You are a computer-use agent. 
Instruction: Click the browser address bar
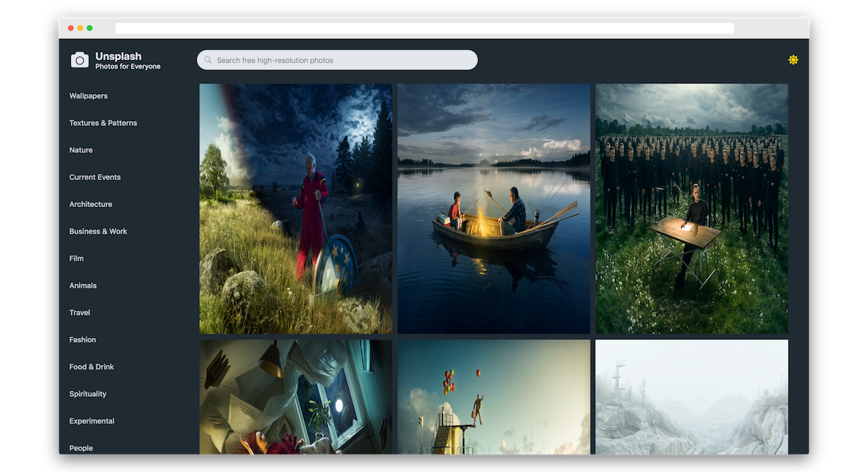coord(425,28)
